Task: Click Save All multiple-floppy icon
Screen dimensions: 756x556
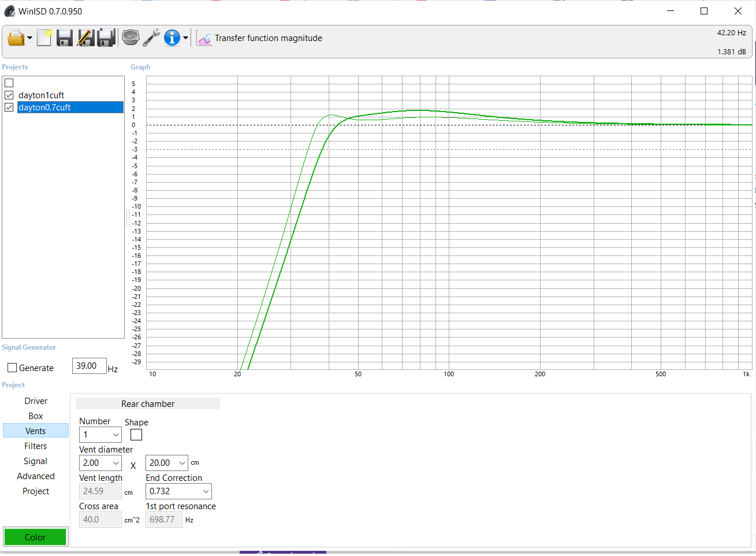Action: click(106, 38)
